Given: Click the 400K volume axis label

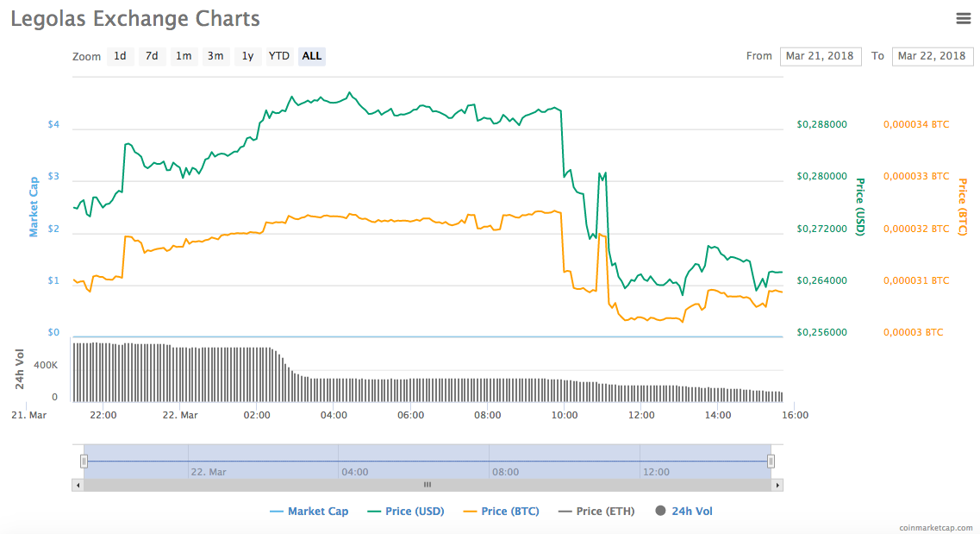Looking at the screenshot, I should click(x=46, y=365).
